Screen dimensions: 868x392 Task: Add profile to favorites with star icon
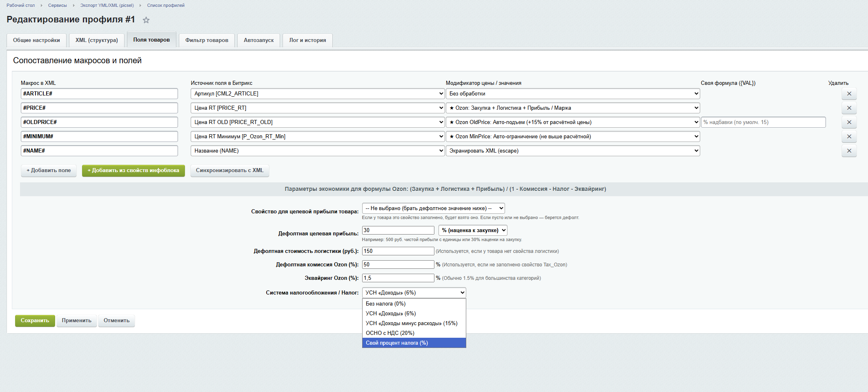[x=146, y=20]
